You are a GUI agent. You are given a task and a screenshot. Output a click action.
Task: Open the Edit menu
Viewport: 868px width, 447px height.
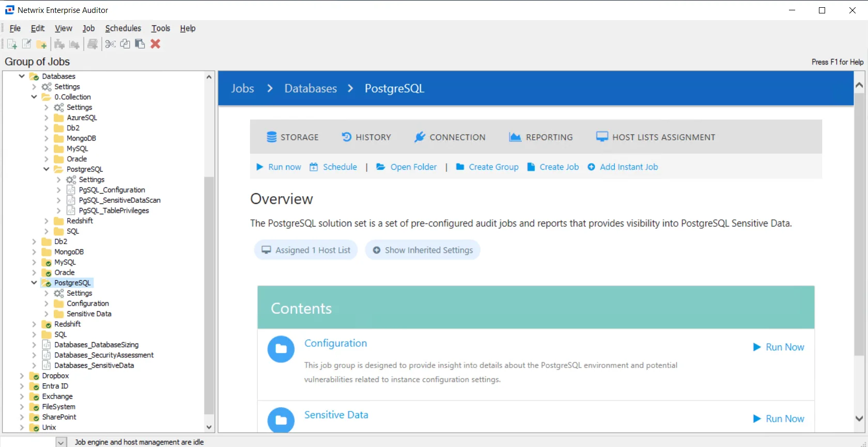(x=38, y=28)
